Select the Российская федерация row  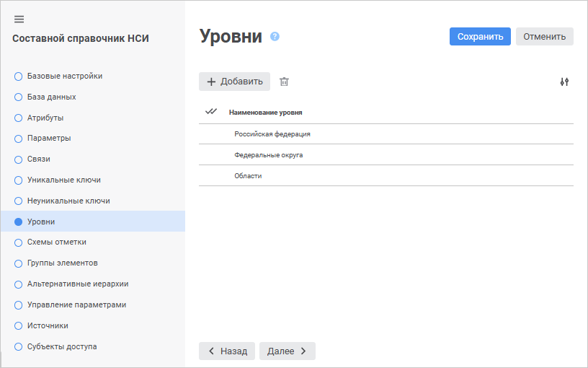[x=386, y=134]
